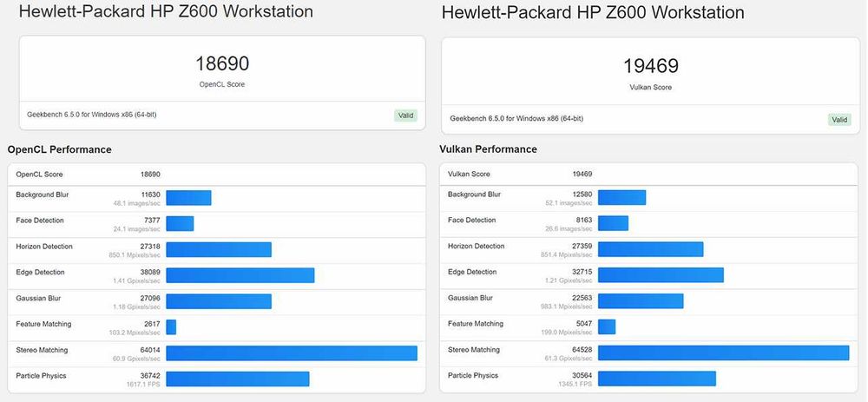Click the OpenCL Feature Matching bar
868x402 pixels.
(171, 326)
